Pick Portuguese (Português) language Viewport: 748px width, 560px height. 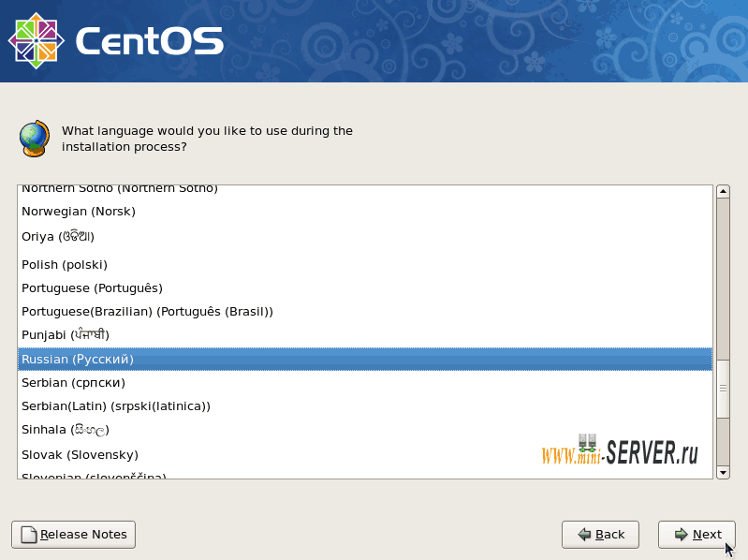[x=365, y=288]
